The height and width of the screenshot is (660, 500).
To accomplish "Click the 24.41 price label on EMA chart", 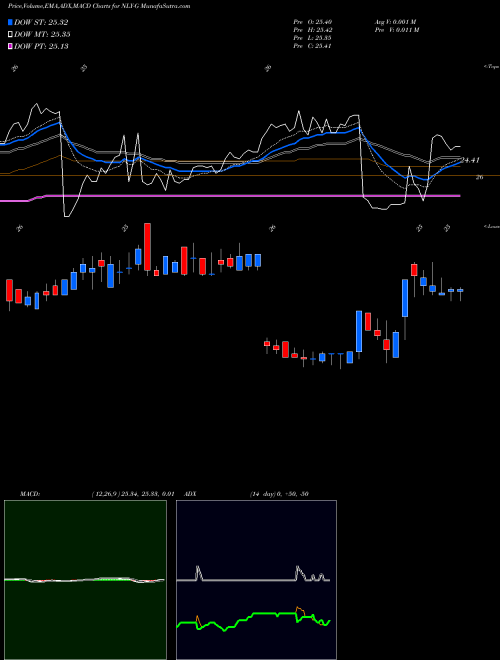I will 471,160.
